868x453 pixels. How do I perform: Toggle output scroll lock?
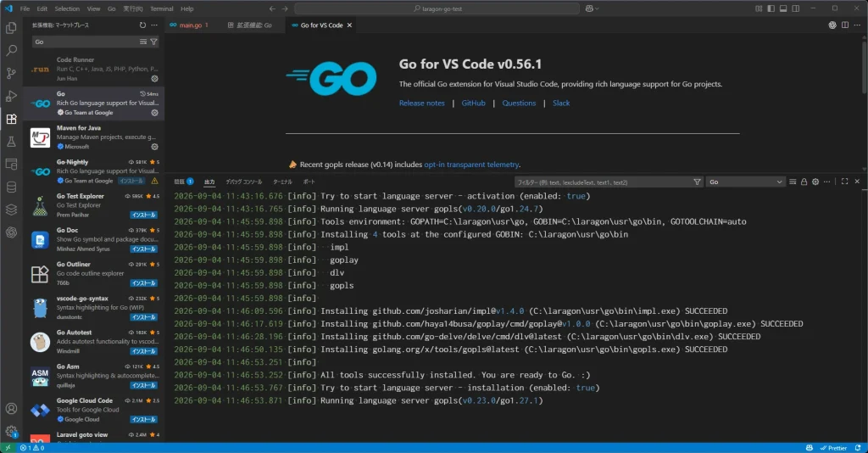(x=804, y=182)
